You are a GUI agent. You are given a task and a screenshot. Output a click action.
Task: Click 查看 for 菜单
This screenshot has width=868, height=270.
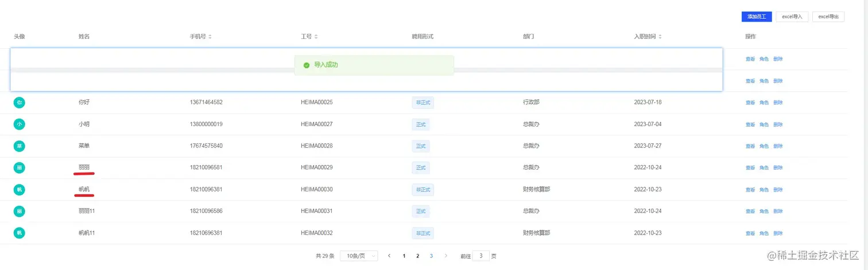[750, 146]
